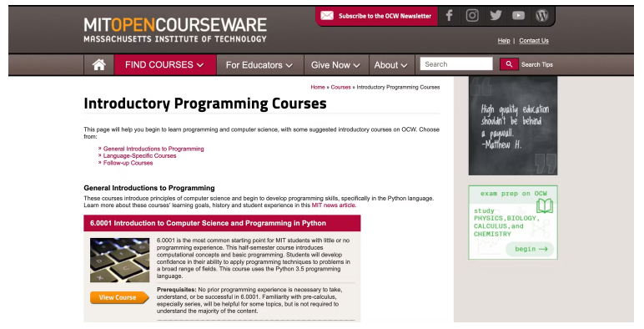The height and width of the screenshot is (329, 644).
Task: Click the magnifier search button
Action: (509, 64)
